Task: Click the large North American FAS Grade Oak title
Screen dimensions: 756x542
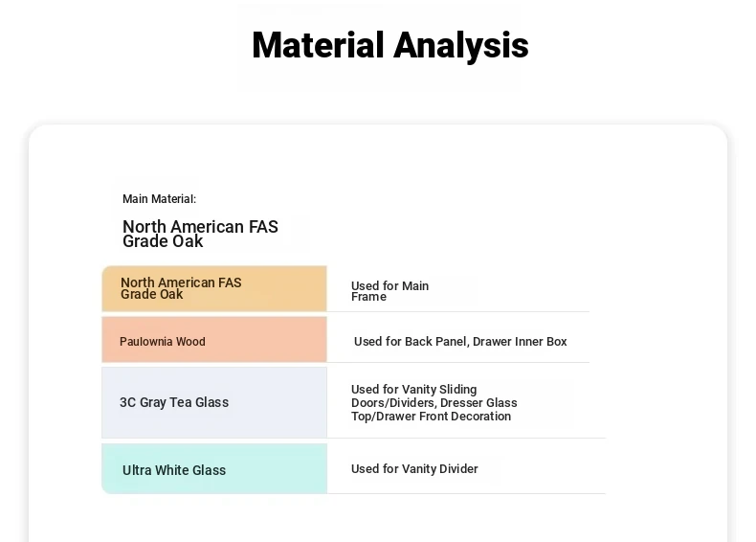Action: [x=200, y=234]
